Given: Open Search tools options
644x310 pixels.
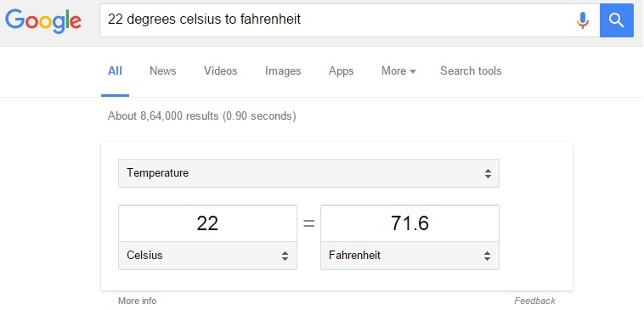Looking at the screenshot, I should tap(471, 71).
